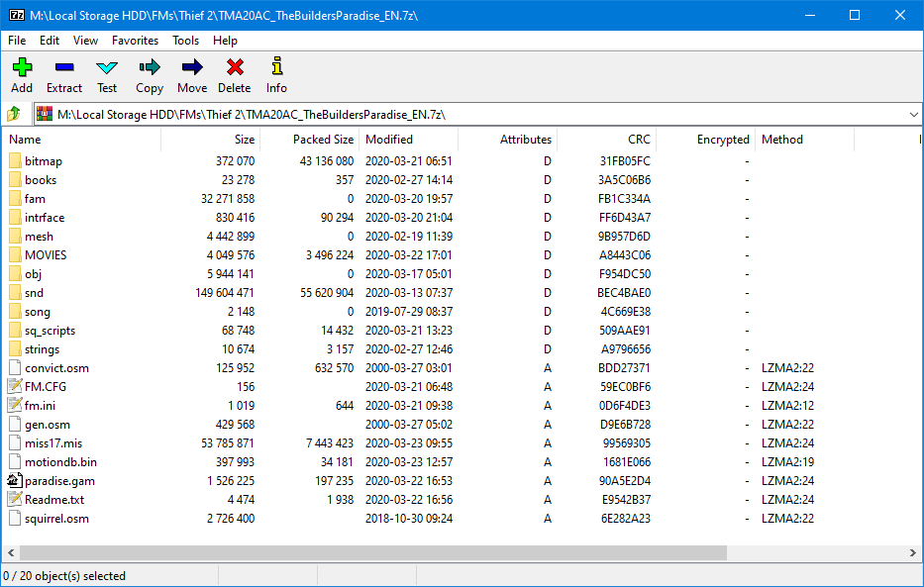The width and height of the screenshot is (924, 587).
Task: Sort by the Encrypted column header
Action: 705,140
